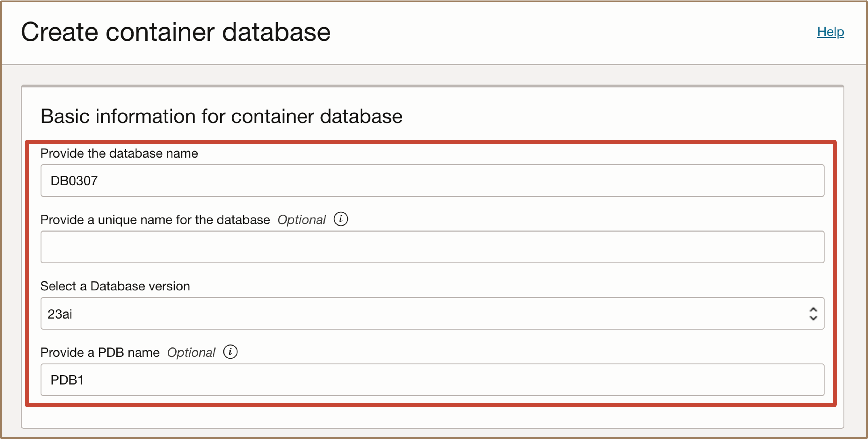
Task: Click the info icon beside unique name Optional
Action: pyautogui.click(x=341, y=219)
